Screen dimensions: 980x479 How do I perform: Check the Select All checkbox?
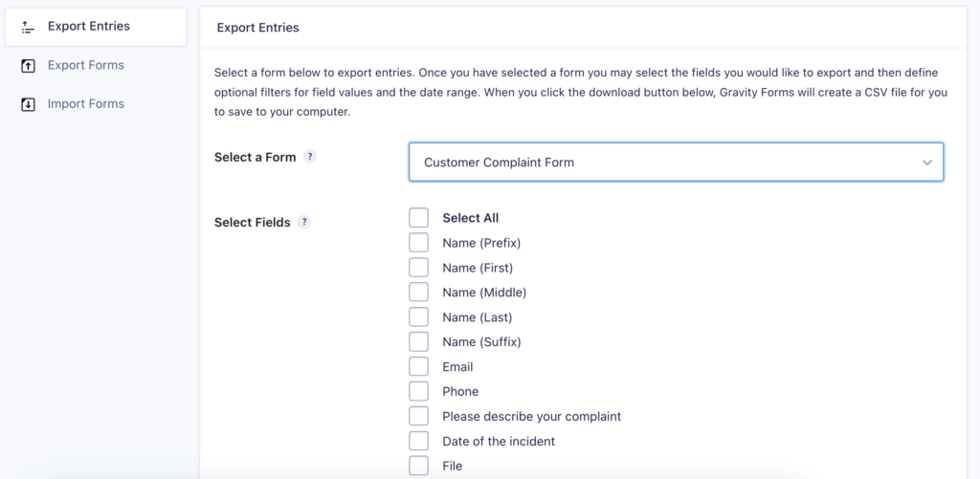pyautogui.click(x=418, y=218)
